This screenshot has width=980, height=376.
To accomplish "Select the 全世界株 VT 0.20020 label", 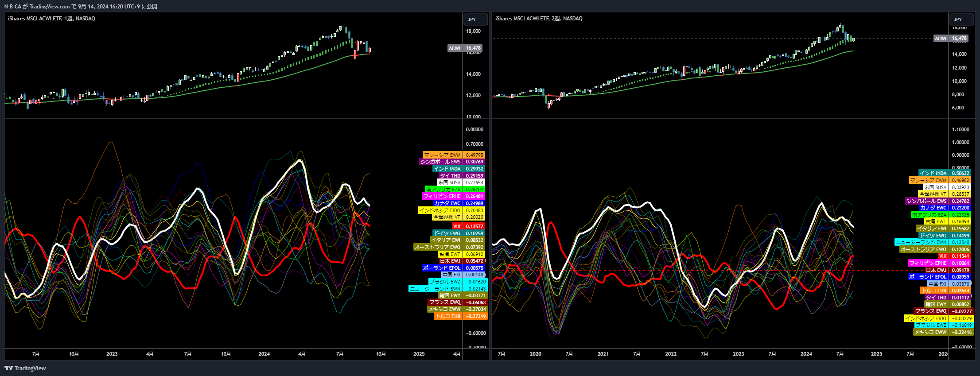I will (x=459, y=217).
